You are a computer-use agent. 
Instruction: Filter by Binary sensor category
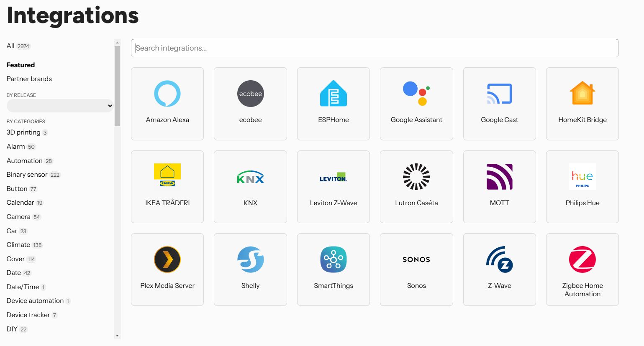[33, 175]
